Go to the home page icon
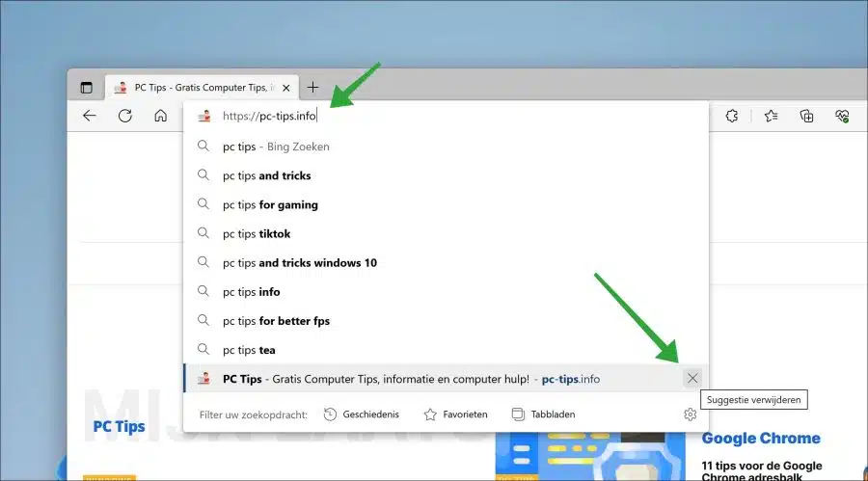 pos(160,116)
